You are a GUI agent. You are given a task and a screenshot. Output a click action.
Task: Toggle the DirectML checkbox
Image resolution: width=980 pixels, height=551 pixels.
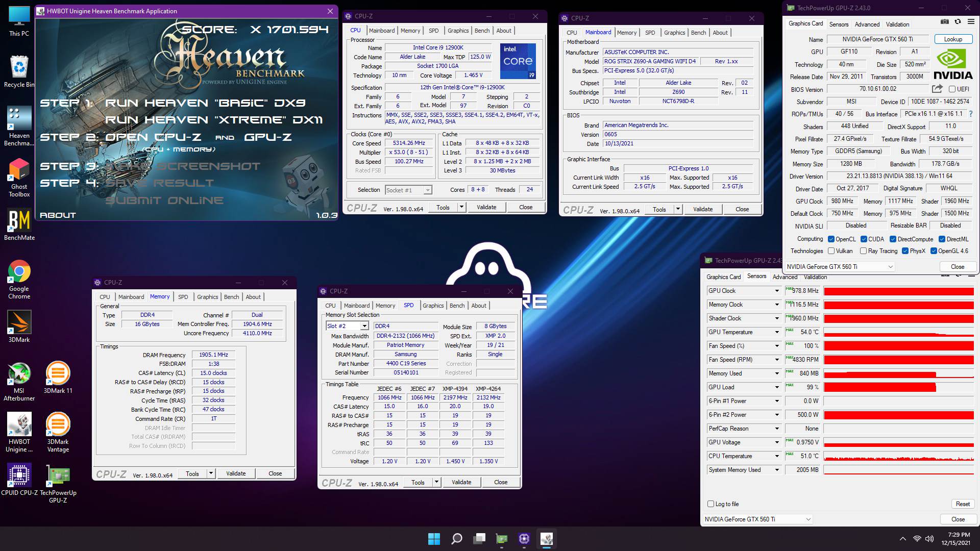942,239
